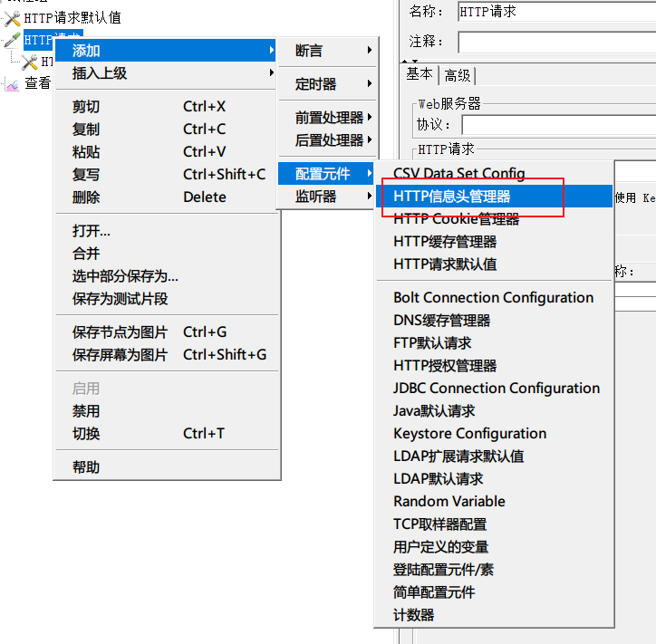Image resolution: width=656 pixels, height=644 pixels.
Task: Select Random Variable
Action: pos(494,501)
